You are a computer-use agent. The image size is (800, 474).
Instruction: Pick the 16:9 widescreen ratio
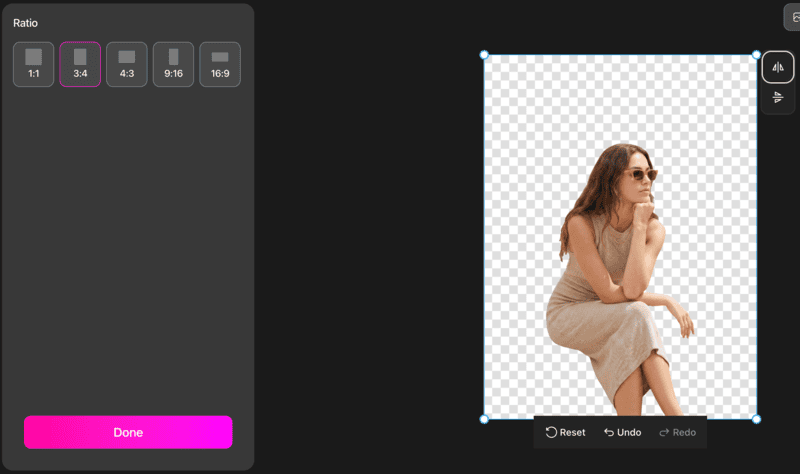(x=220, y=64)
